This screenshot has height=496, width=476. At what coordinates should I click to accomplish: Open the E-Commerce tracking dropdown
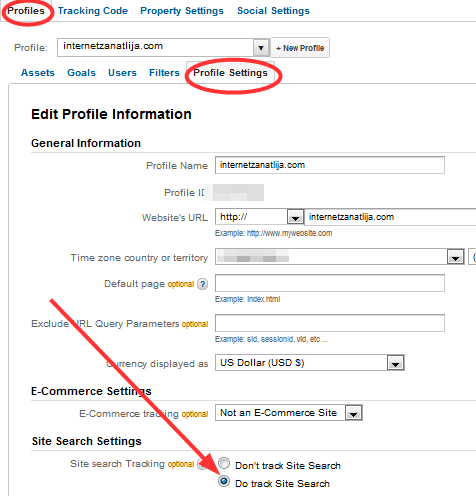click(x=353, y=413)
